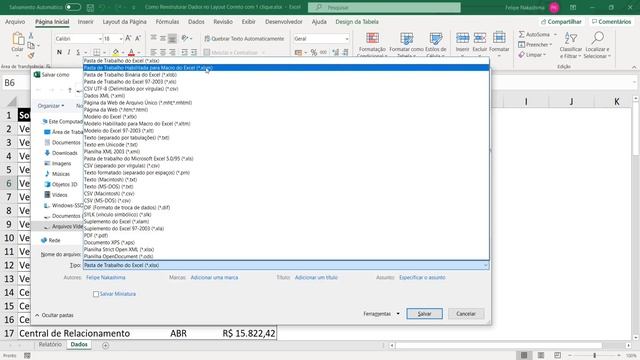Increase font size with the large A icon
Viewport: 640px width, 360px height.
point(128,38)
